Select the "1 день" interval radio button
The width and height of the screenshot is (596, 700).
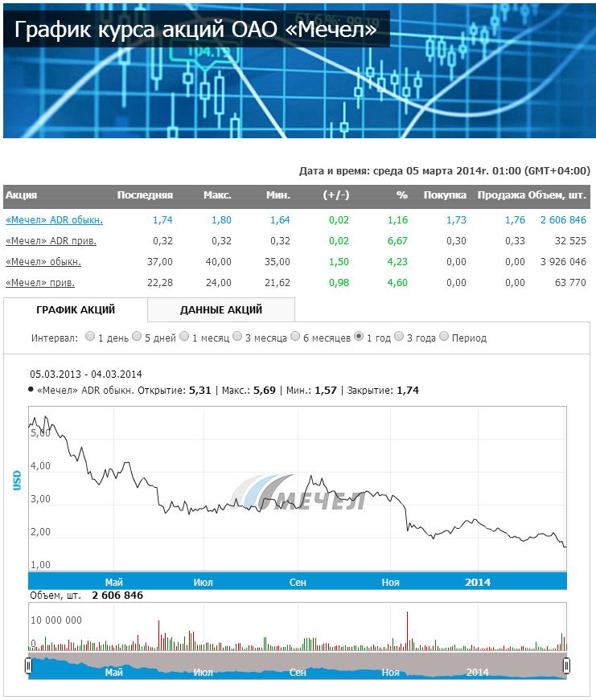click(x=89, y=338)
